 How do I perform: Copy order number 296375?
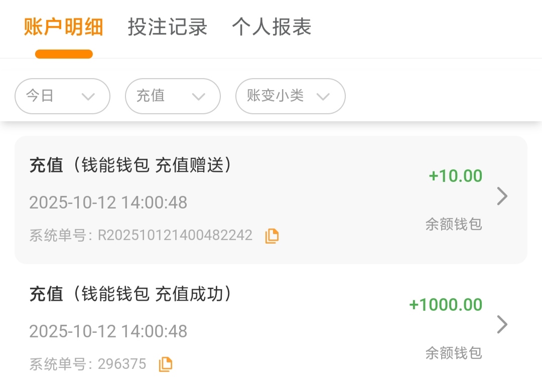[166, 364]
